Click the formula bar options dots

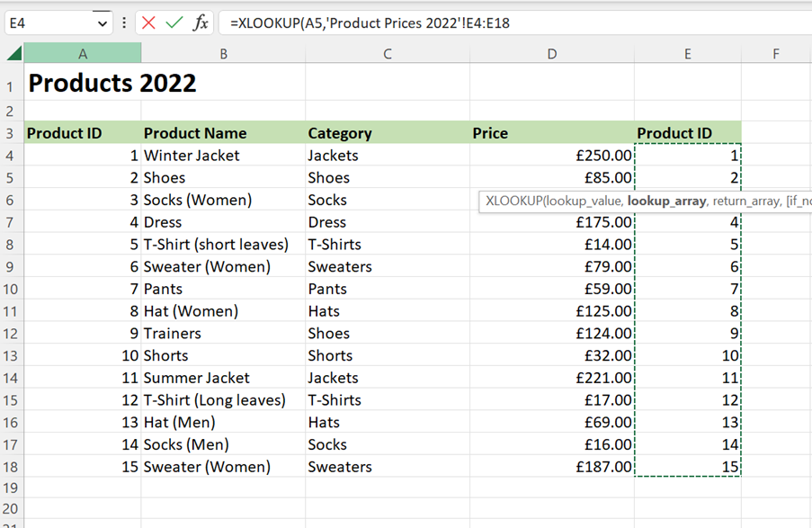click(124, 22)
